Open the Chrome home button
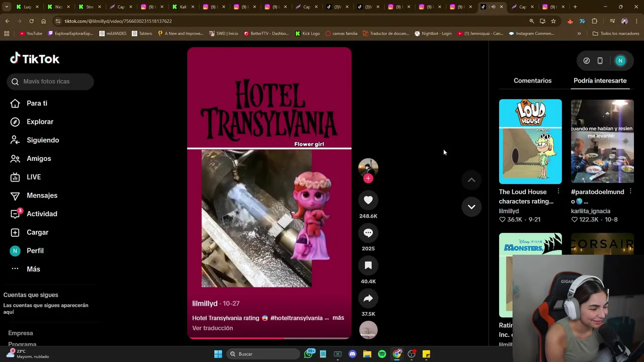644x362 pixels. click(43, 21)
